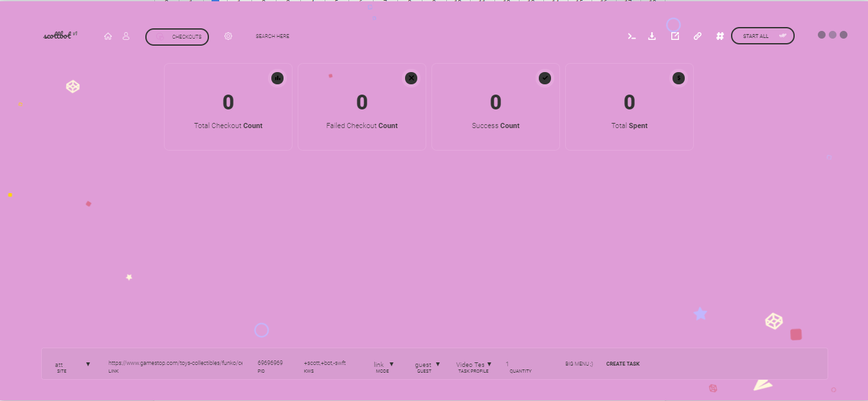Click the bar chart icon on Total Checkout card
The height and width of the screenshot is (401, 868).
click(278, 78)
